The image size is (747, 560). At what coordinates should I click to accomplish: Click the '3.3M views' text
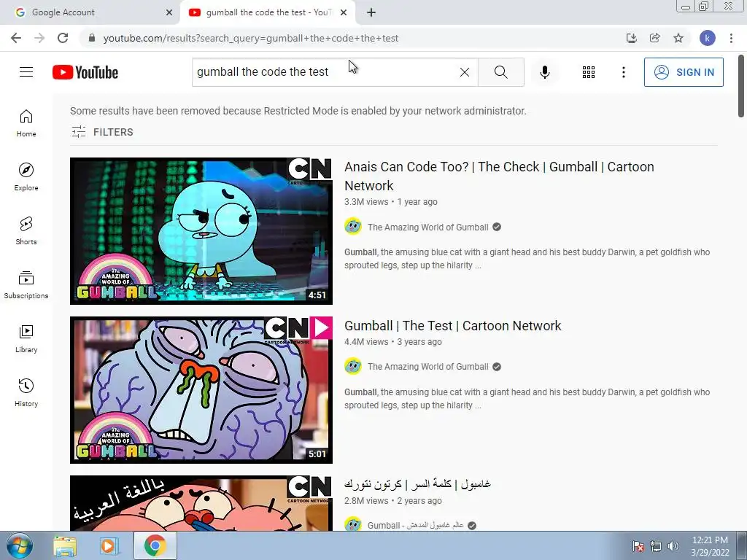tap(366, 202)
